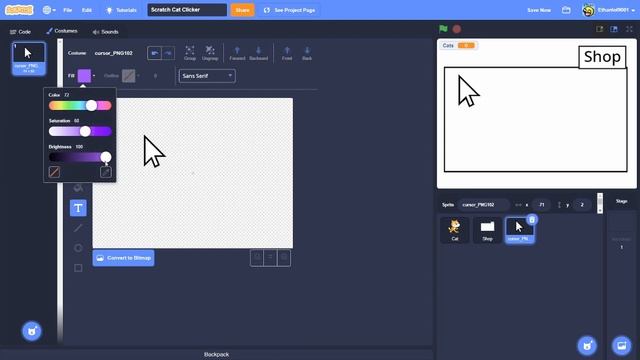
Task: Edit the project title Scratch Cat Clicker
Action: (187, 10)
